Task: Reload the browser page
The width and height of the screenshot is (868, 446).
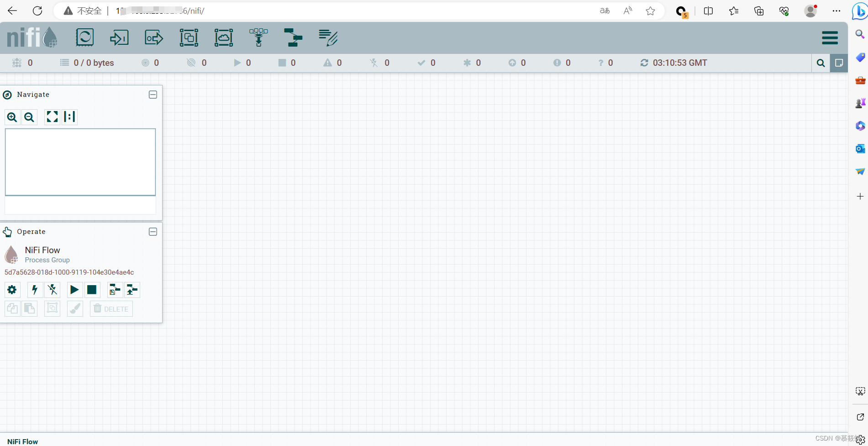Action: point(37,11)
